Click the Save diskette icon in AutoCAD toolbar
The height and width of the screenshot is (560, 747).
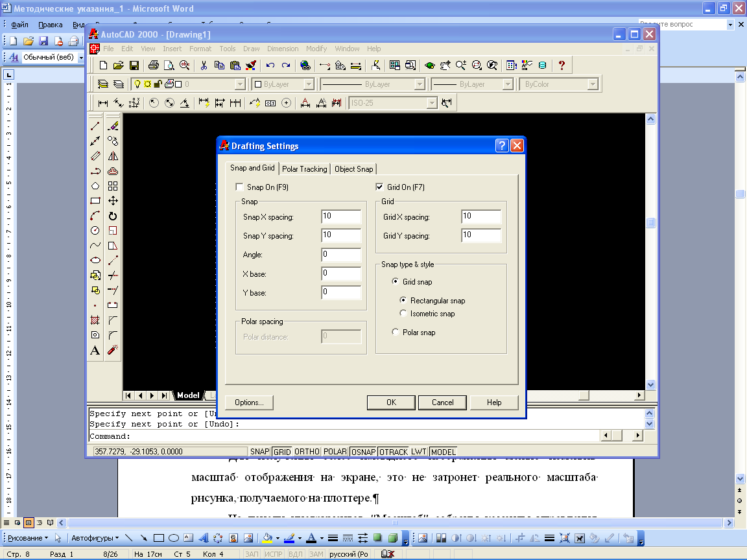134,65
